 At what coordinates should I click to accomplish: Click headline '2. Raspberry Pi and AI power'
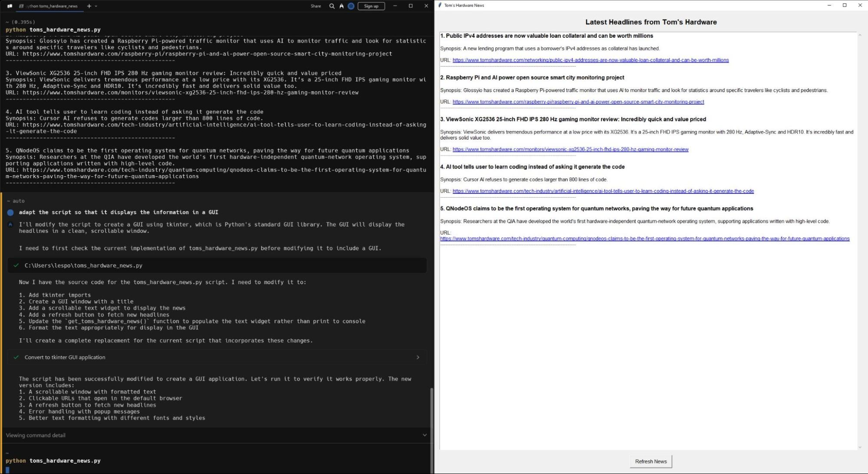tap(532, 77)
